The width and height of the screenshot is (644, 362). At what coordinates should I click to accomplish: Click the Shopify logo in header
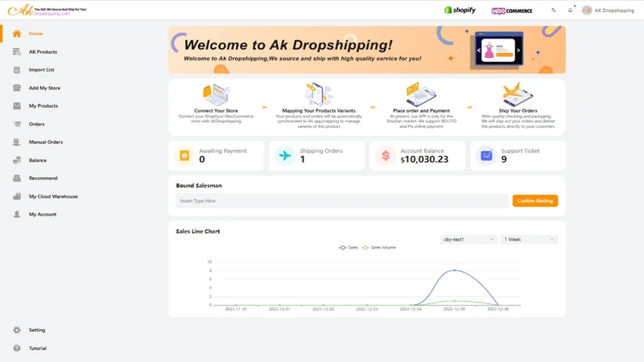click(460, 10)
